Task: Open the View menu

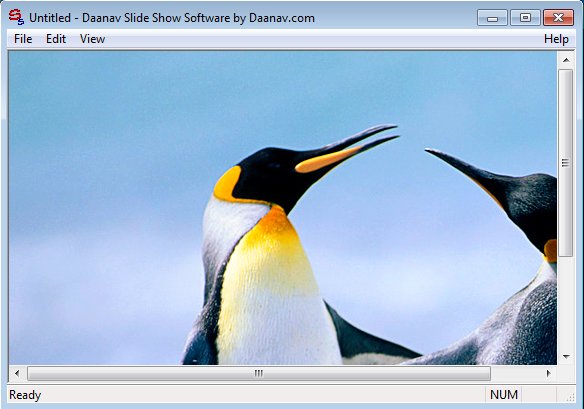Action: pyautogui.click(x=92, y=39)
